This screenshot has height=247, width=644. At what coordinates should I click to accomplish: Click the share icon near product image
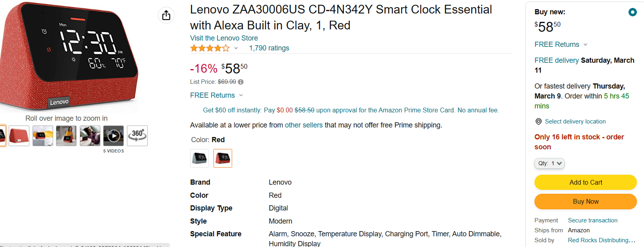click(x=166, y=15)
